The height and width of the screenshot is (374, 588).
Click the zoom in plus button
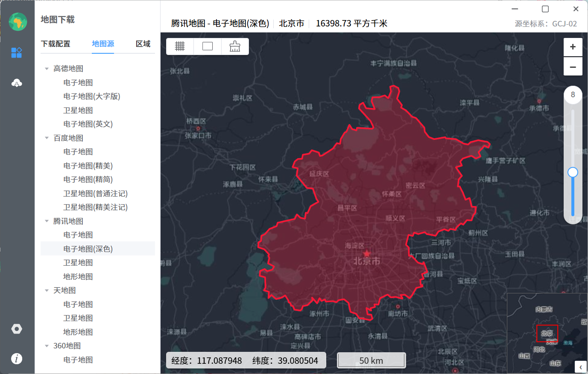coord(573,47)
